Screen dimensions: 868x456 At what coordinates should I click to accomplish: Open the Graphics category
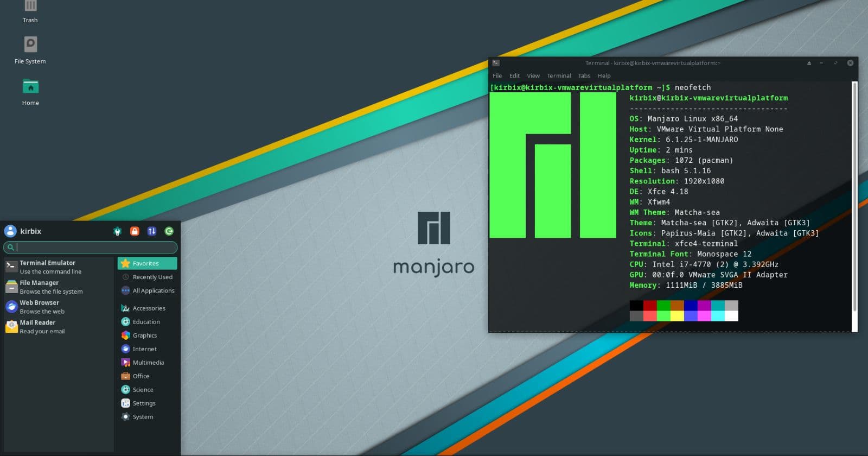[x=147, y=335]
